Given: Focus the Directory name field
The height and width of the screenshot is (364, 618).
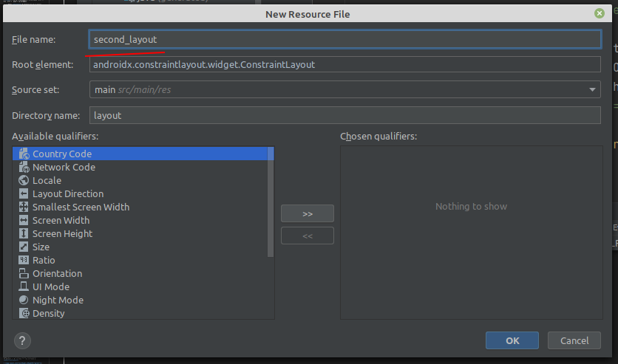Looking at the screenshot, I should pyautogui.click(x=344, y=115).
